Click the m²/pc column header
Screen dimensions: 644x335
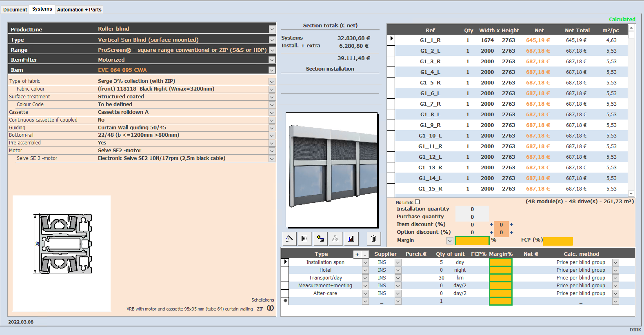(x=611, y=30)
